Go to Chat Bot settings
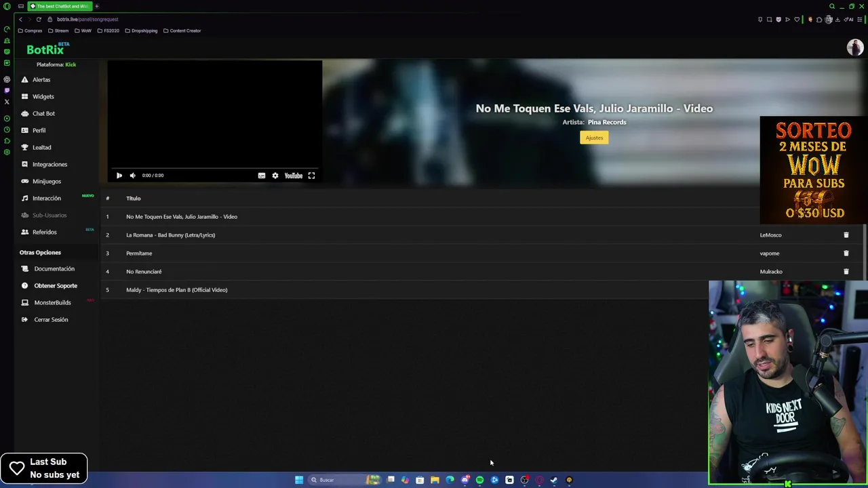868x488 pixels. (43, 114)
